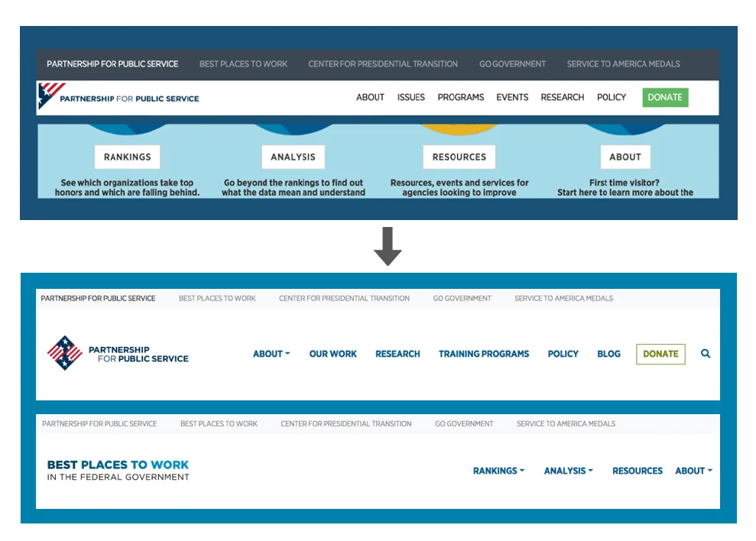
Task: Select Best Places to Work in bottom site bar
Action: [x=219, y=424]
